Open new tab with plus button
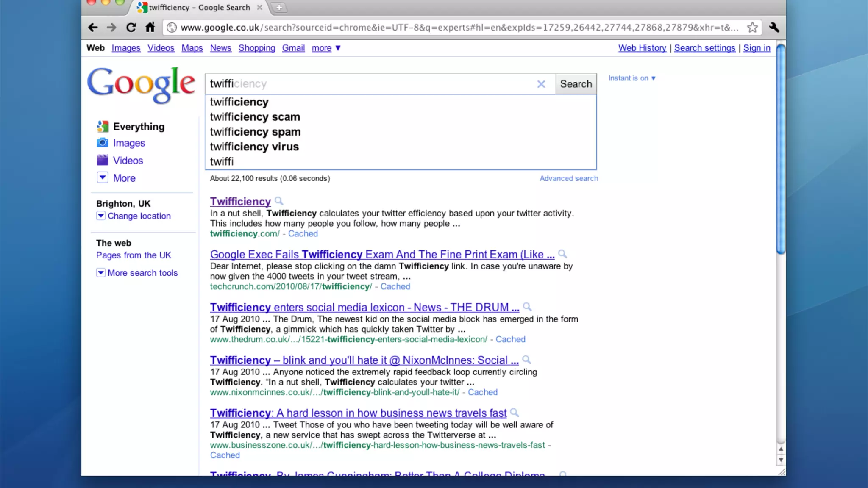The image size is (868, 488). pos(279,7)
